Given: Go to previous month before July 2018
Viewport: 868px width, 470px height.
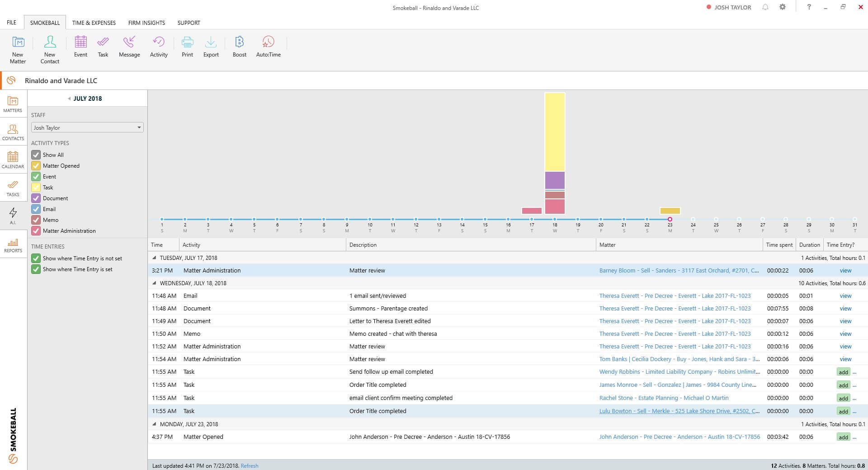Looking at the screenshot, I should point(69,99).
